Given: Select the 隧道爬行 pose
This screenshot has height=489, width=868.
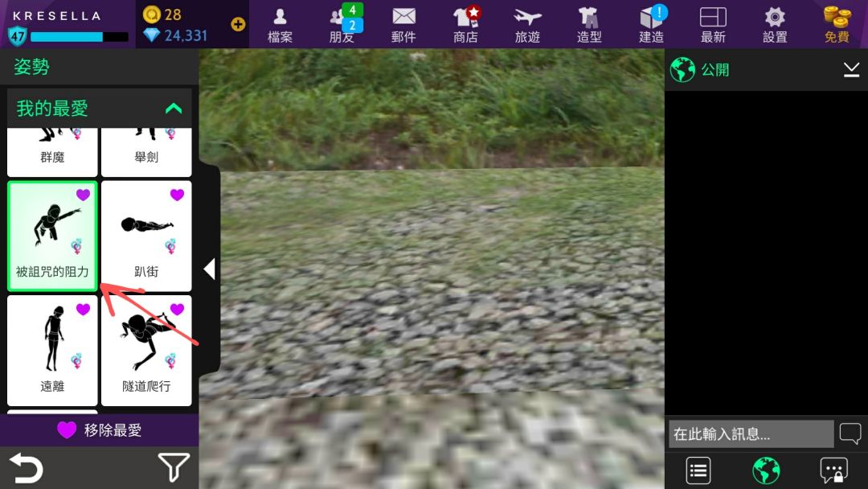Looking at the screenshot, I should click(x=146, y=351).
